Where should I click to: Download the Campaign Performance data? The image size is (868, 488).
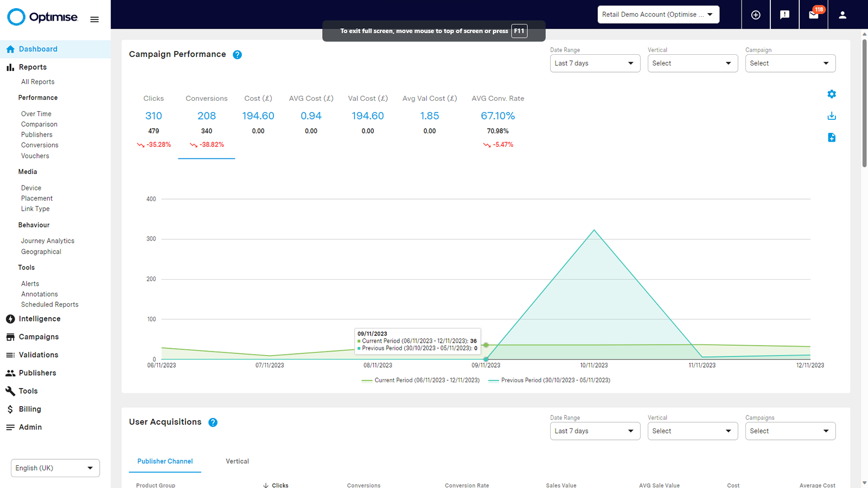click(831, 115)
